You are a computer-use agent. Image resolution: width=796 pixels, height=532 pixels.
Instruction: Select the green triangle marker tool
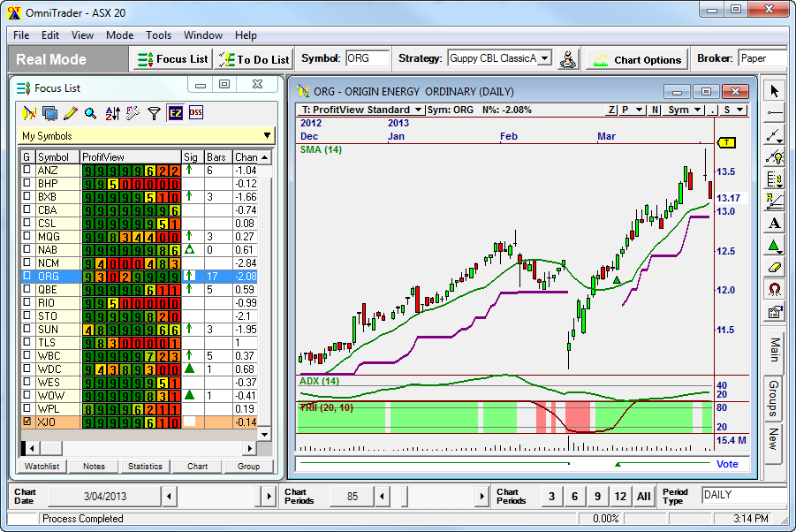[774, 246]
